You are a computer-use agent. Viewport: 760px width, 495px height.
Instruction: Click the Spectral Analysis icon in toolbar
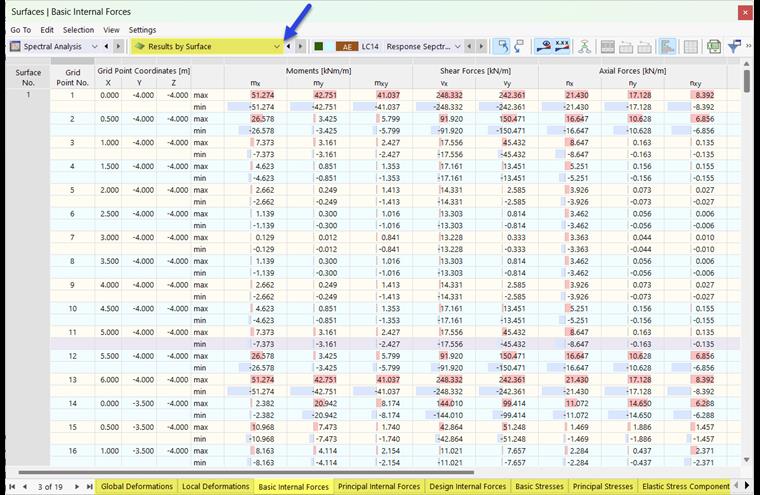tap(16, 47)
